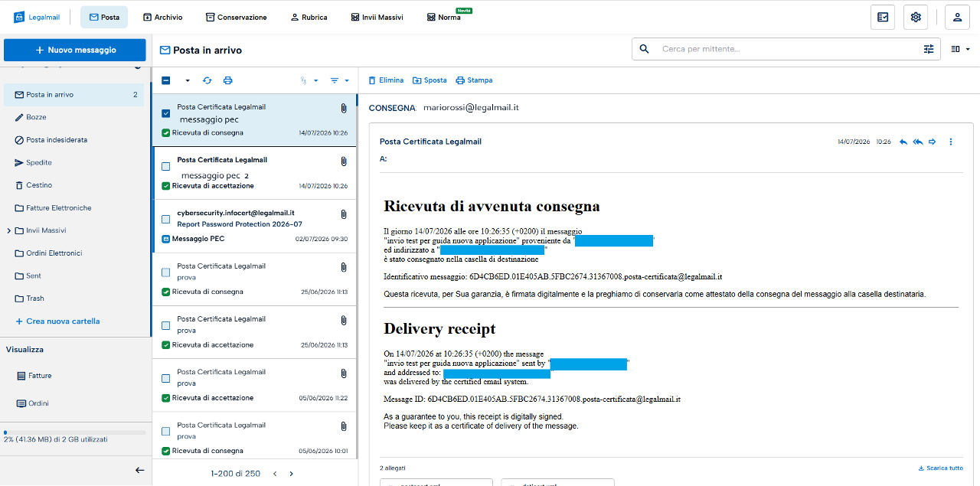
Task: Click the attachment clip on Report Password Protection
Action: click(344, 214)
